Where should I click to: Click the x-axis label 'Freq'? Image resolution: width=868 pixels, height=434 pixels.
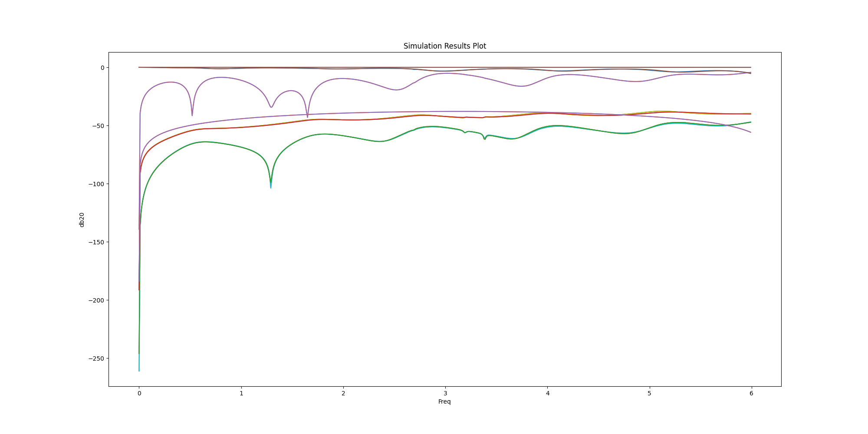[x=444, y=402]
